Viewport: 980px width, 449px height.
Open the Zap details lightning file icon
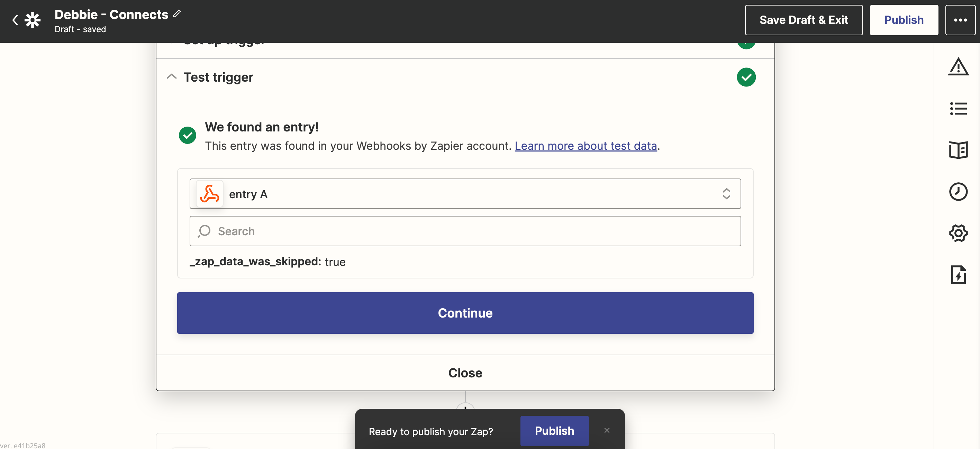tap(958, 275)
